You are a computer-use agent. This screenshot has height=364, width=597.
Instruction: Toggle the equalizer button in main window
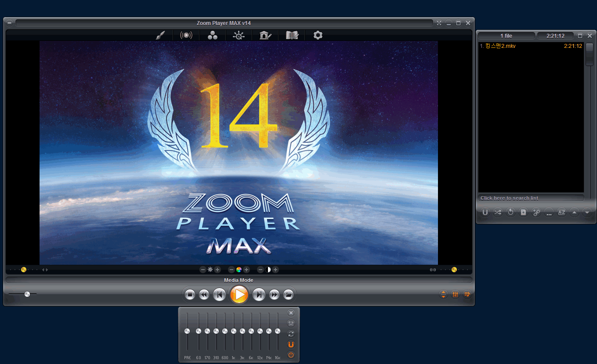(x=455, y=295)
